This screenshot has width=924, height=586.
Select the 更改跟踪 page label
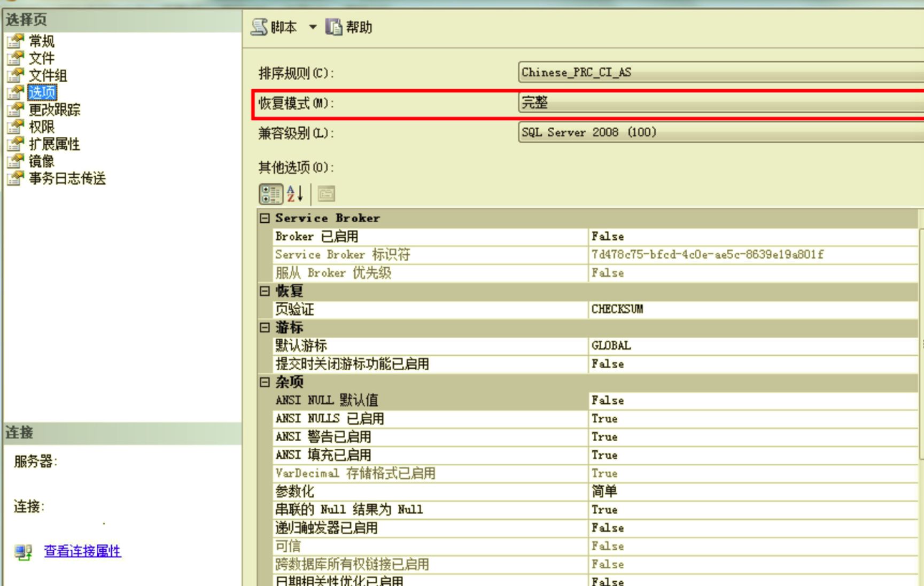click(x=55, y=110)
